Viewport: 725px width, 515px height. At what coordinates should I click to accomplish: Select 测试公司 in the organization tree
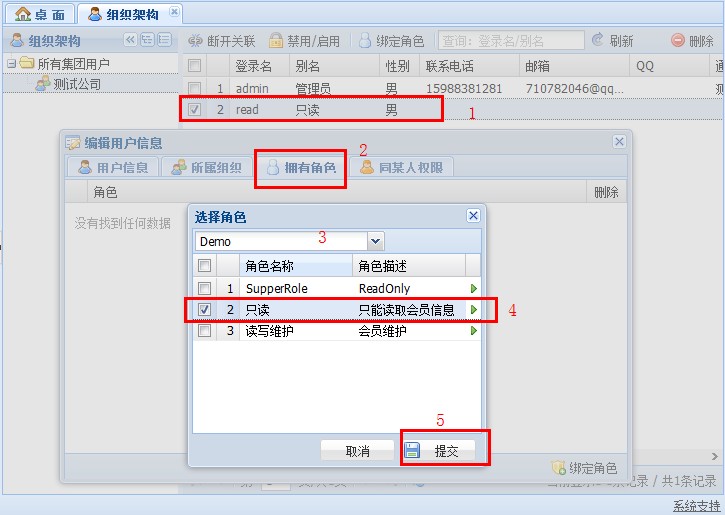coord(77,84)
